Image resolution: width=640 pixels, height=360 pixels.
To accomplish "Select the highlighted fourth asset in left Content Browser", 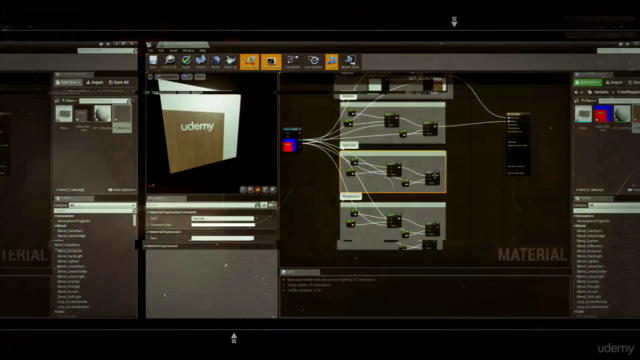I will tap(122, 118).
